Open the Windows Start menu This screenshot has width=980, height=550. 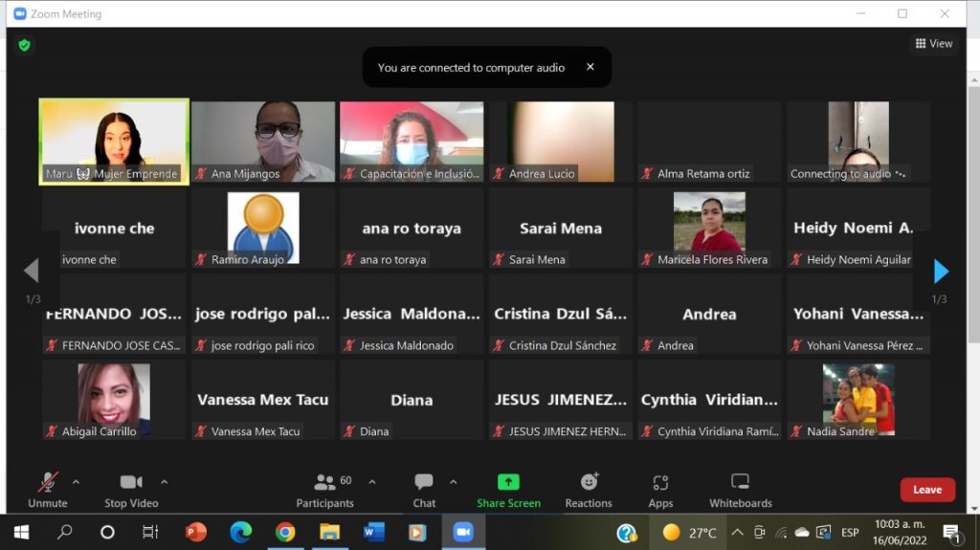[x=21, y=532]
